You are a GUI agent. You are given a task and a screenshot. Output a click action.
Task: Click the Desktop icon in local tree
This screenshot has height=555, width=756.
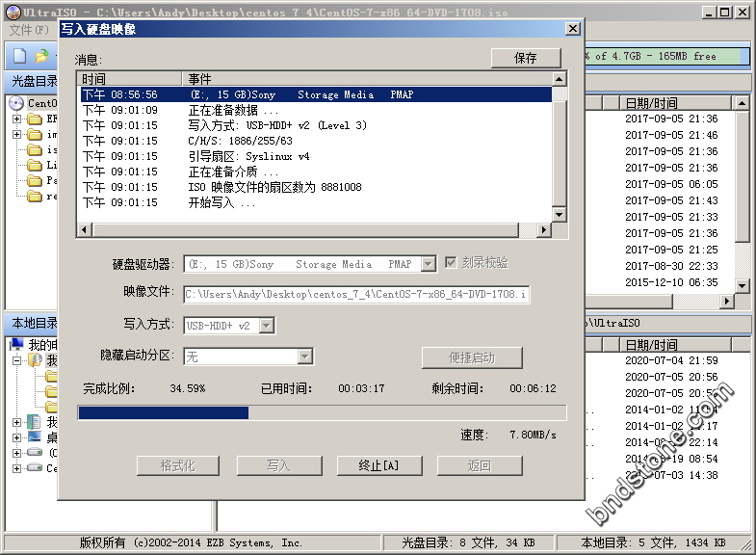pyautogui.click(x=35, y=437)
